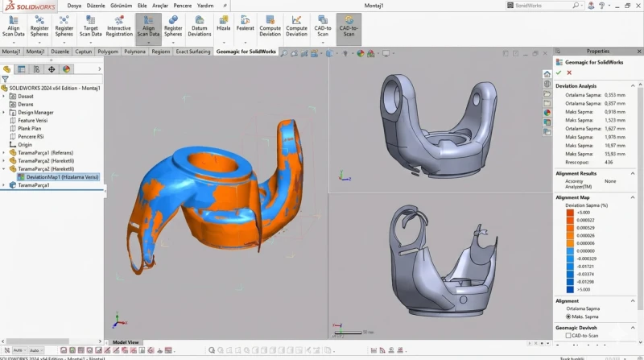Click the zoom-to-fit magnifier in view toolbar
Screen dimensions: 644x360
click(284, 53)
